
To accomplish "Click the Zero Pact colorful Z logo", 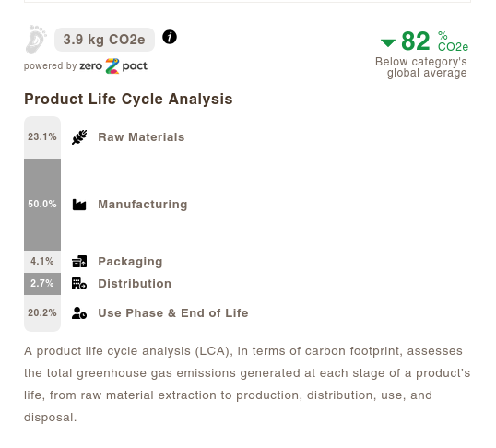I will [112, 65].
